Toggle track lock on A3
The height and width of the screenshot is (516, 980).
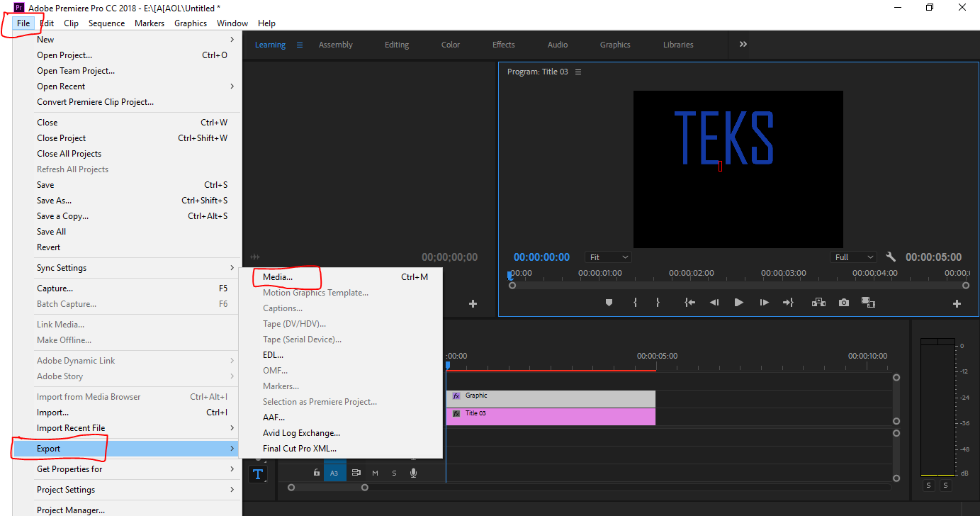point(317,473)
